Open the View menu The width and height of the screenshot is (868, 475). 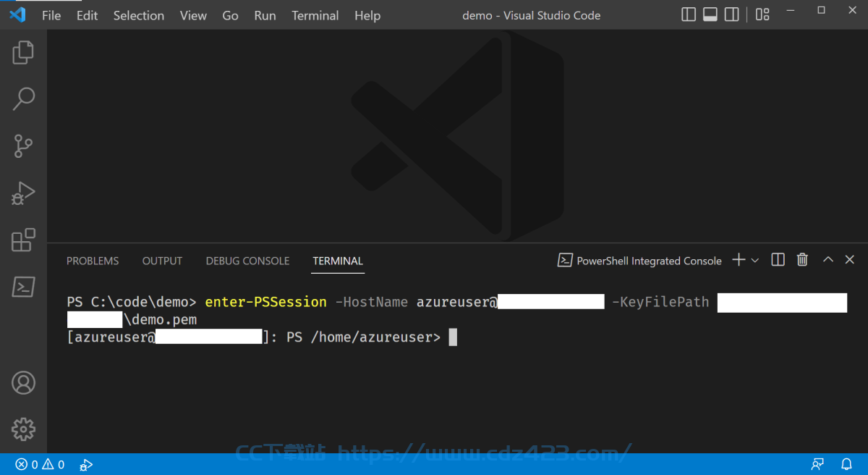[x=193, y=15]
